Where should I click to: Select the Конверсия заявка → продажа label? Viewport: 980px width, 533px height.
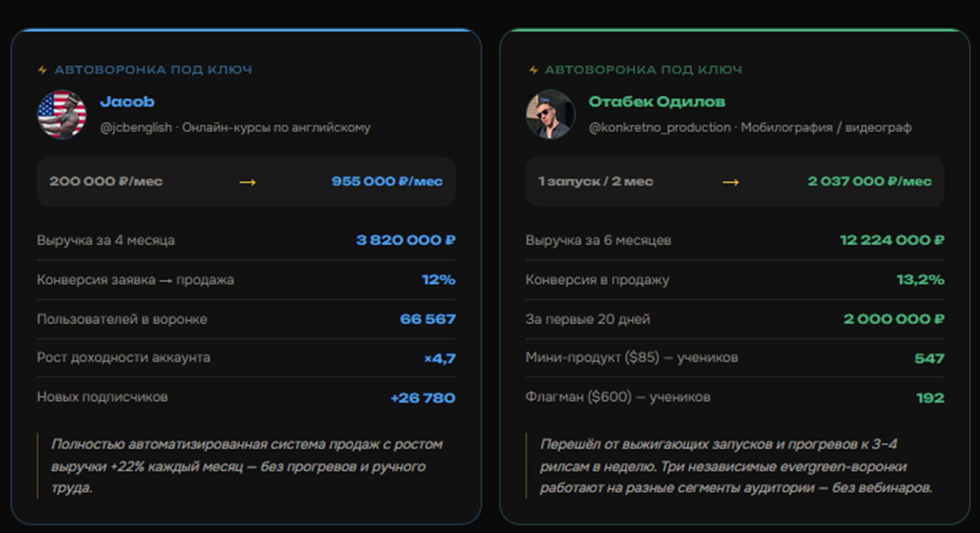[135, 280]
